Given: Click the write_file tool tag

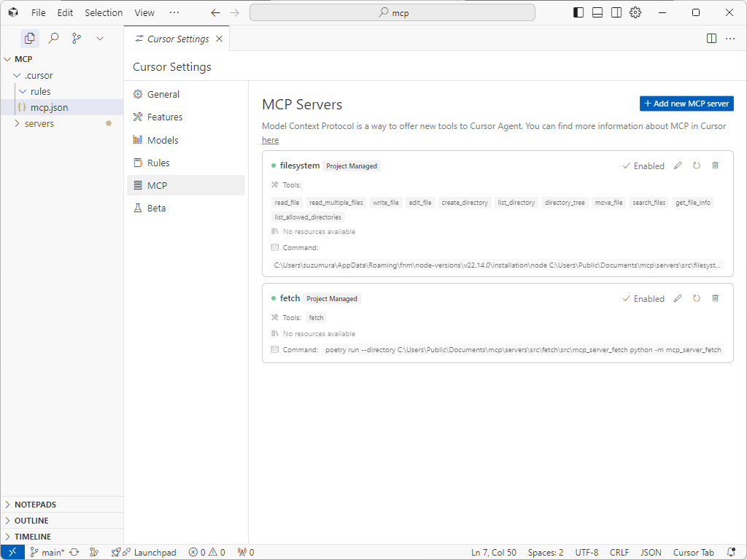Looking at the screenshot, I should 386,203.
